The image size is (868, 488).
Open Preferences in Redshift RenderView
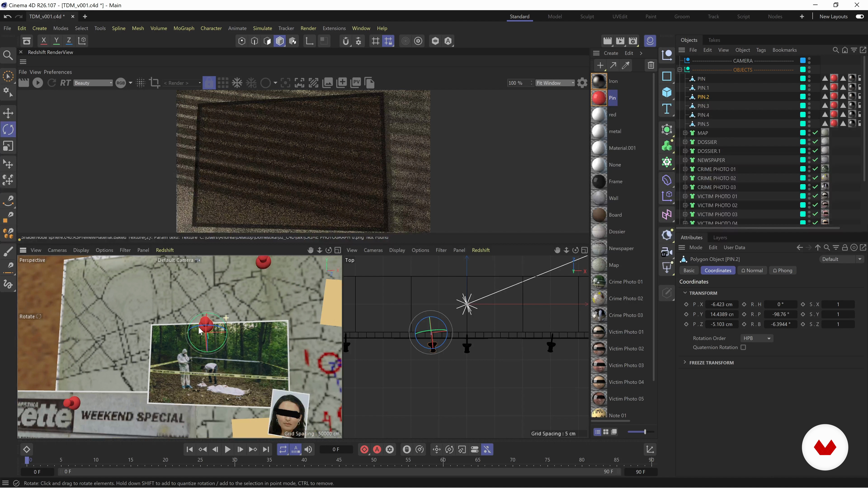click(58, 72)
